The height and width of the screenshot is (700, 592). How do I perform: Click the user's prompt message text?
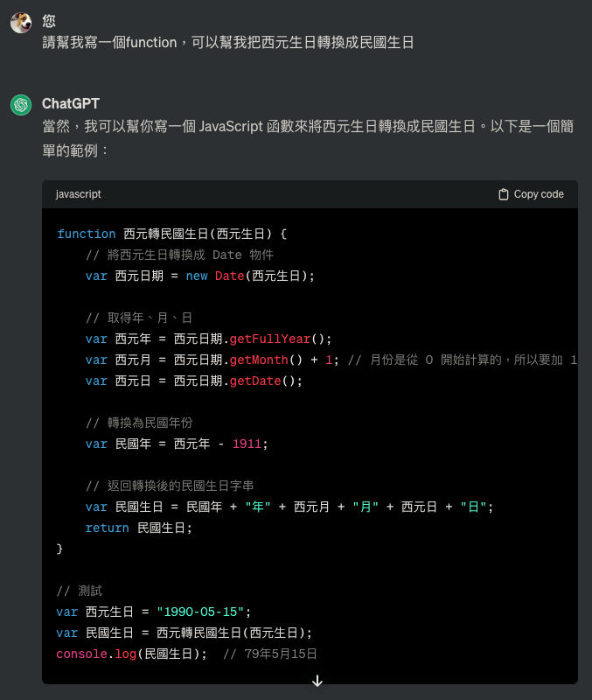(x=227, y=42)
